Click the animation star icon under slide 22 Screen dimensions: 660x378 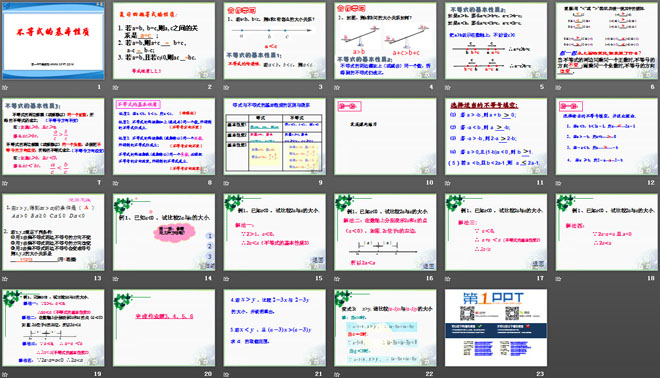click(337, 374)
